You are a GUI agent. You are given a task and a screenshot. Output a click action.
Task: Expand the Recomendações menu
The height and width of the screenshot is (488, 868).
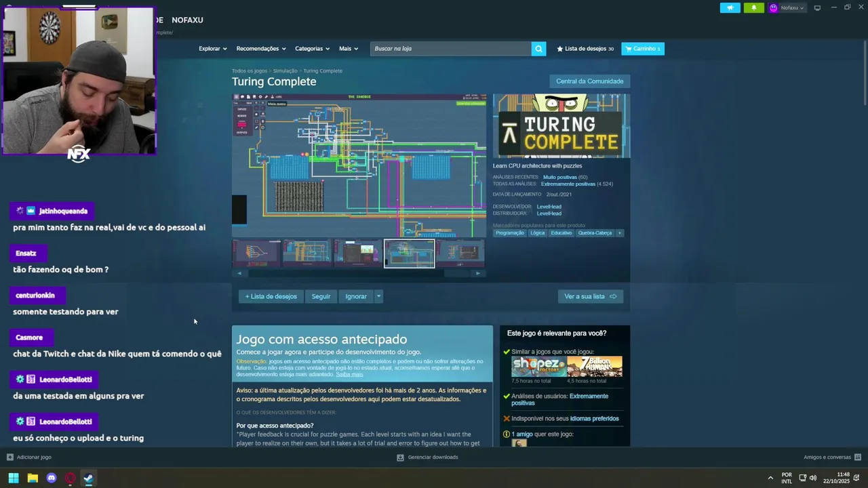coord(261,49)
